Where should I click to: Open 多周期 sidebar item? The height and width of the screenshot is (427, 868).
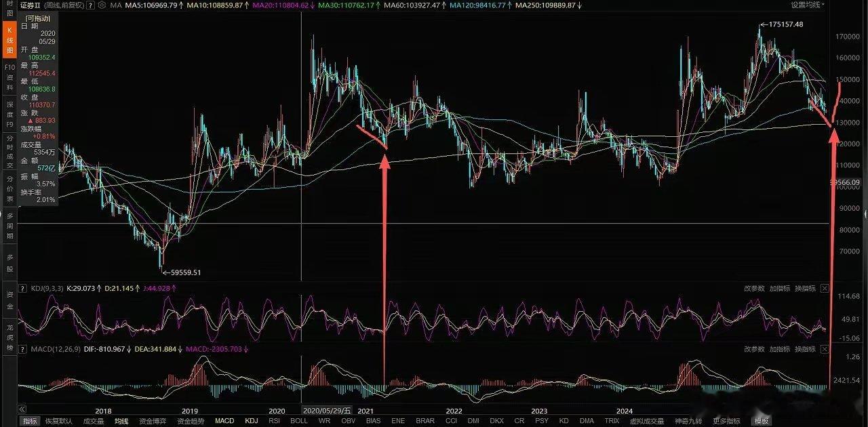[x=9, y=224]
